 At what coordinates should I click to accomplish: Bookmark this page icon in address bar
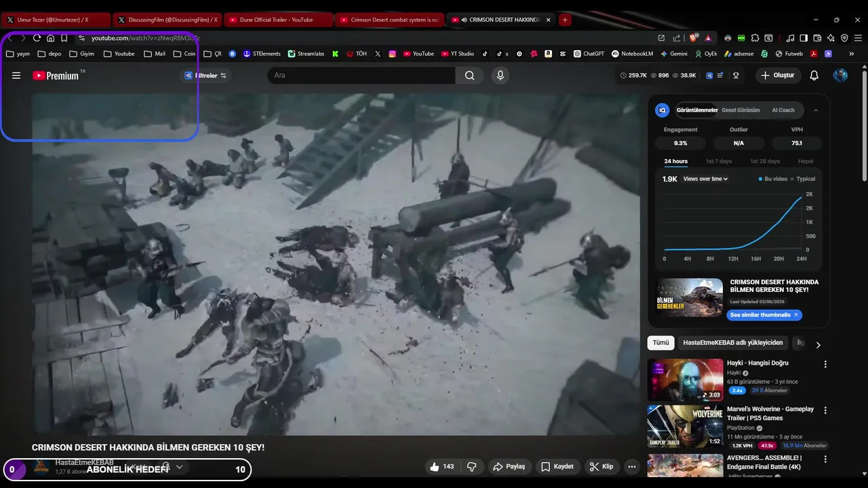point(64,38)
